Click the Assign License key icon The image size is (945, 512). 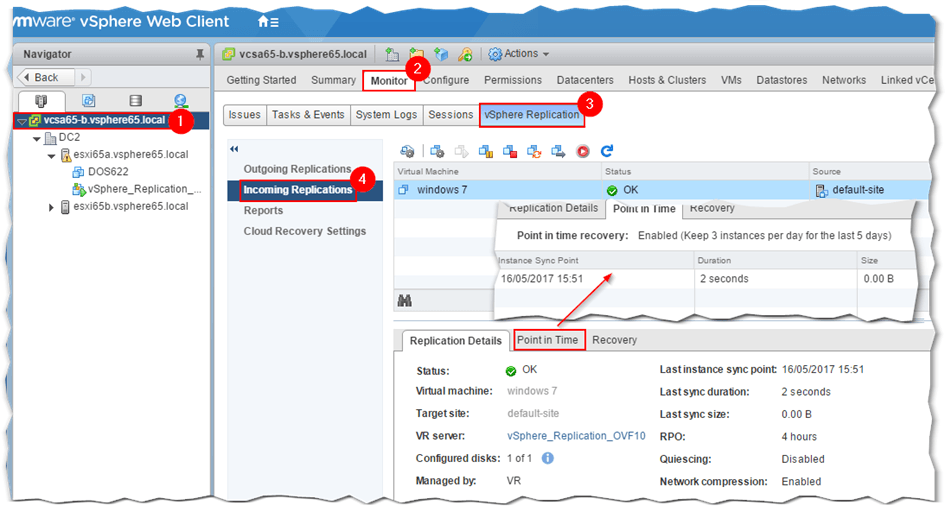pyautogui.click(x=465, y=54)
